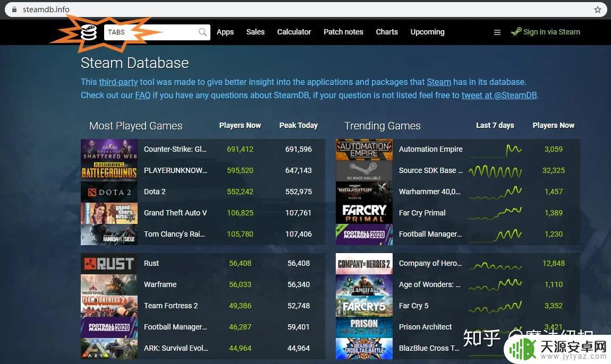Screen dimensions: 611x364
Task: Click the search magnifier icon
Action: tap(202, 32)
